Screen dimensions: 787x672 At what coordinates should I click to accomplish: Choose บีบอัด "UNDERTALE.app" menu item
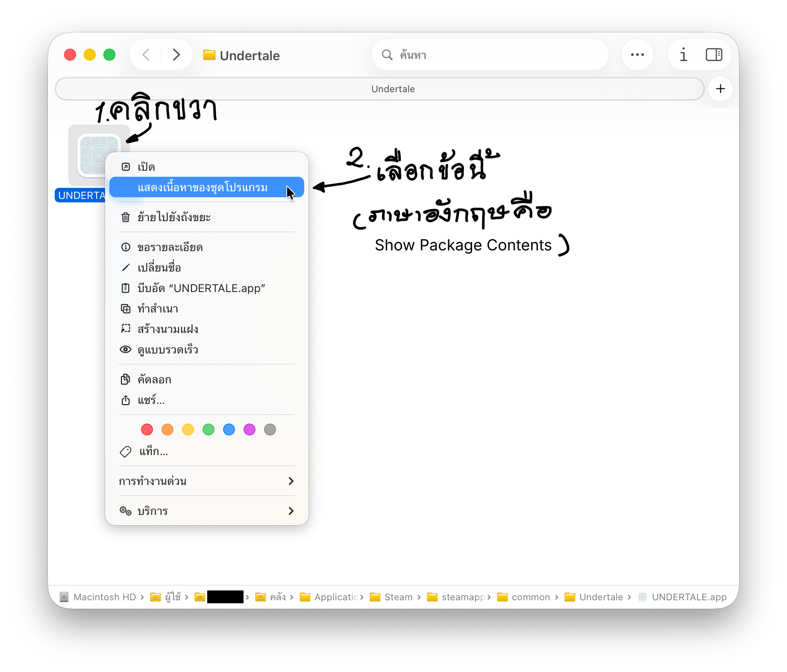[207, 288]
